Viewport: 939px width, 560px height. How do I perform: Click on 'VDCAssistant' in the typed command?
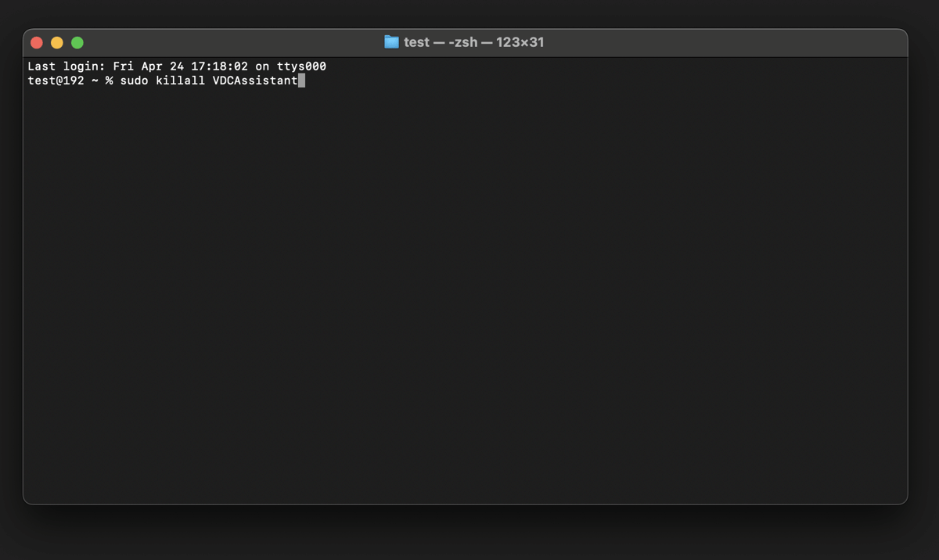[256, 80]
